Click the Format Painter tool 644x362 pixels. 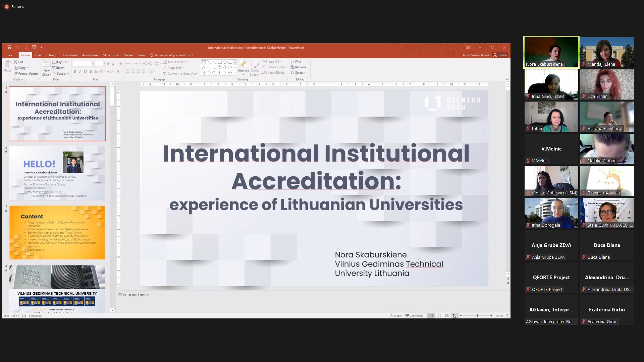point(26,74)
